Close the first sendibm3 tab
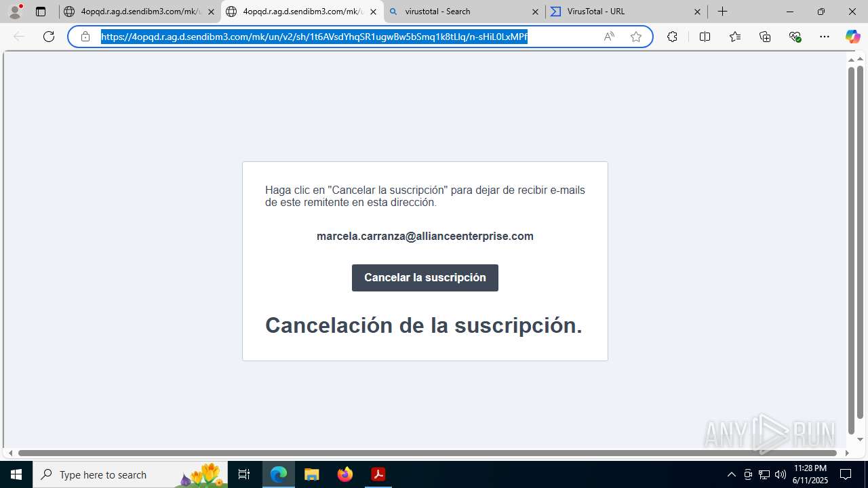 (211, 12)
